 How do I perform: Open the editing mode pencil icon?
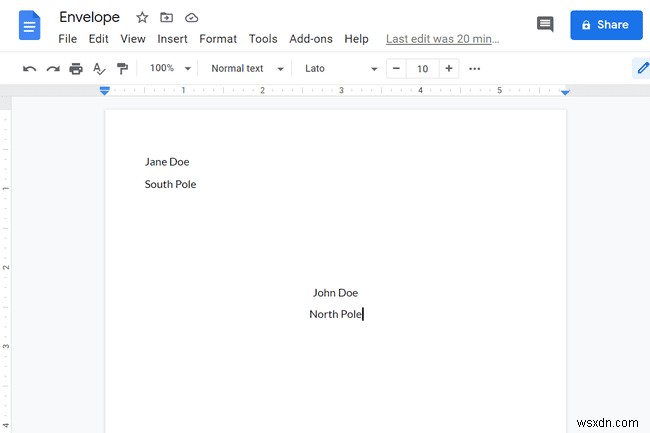[643, 68]
